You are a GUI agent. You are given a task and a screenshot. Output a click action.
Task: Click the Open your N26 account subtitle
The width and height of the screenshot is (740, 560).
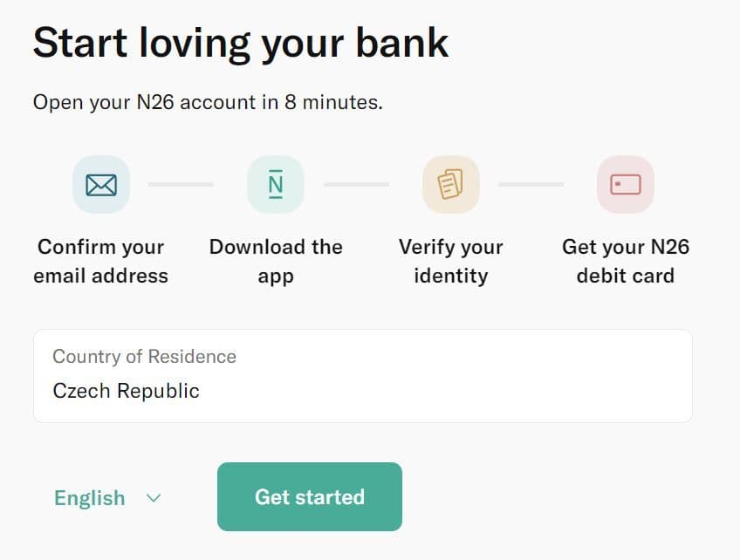[x=208, y=102]
